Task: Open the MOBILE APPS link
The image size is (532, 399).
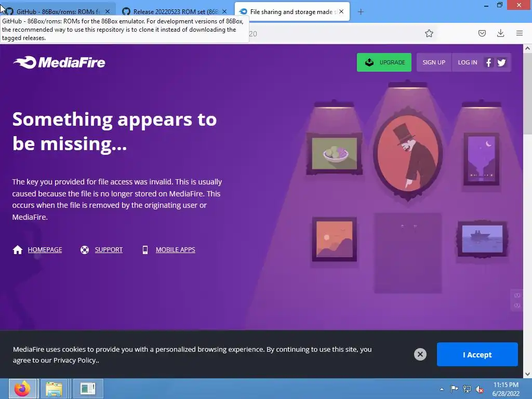Action: coord(176,250)
